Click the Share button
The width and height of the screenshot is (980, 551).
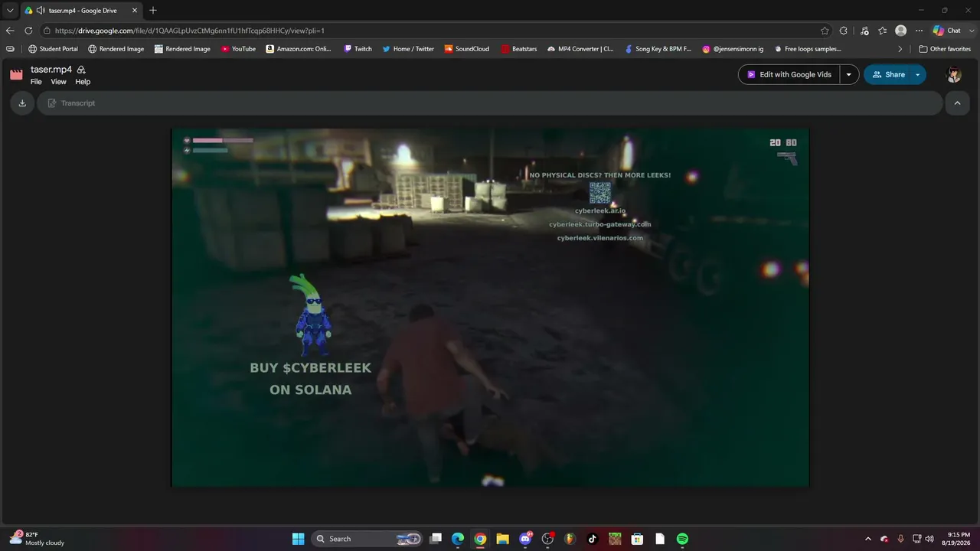point(888,74)
